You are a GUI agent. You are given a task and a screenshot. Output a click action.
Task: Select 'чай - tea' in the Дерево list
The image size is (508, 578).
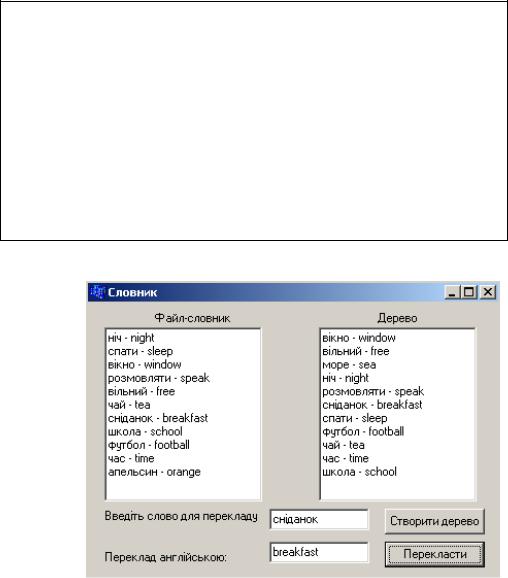pyautogui.click(x=344, y=445)
